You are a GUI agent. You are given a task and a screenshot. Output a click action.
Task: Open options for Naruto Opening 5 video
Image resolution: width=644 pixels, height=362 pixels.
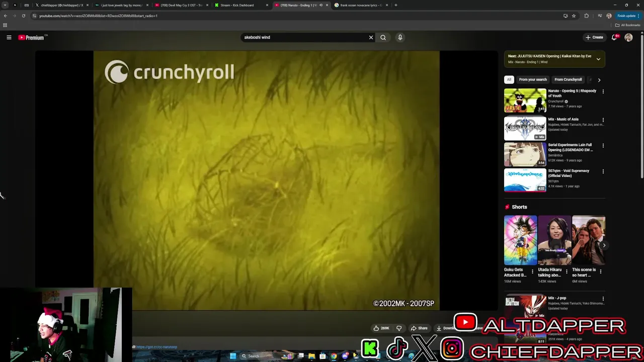pos(603,92)
